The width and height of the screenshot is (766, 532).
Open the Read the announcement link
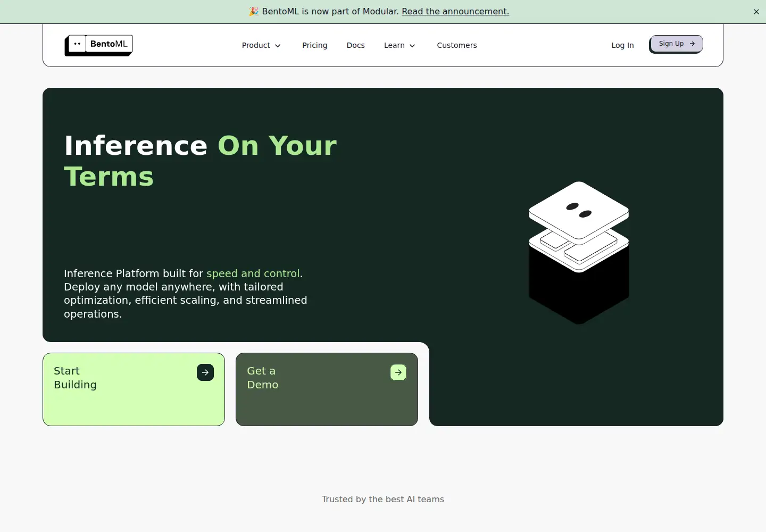[455, 12]
